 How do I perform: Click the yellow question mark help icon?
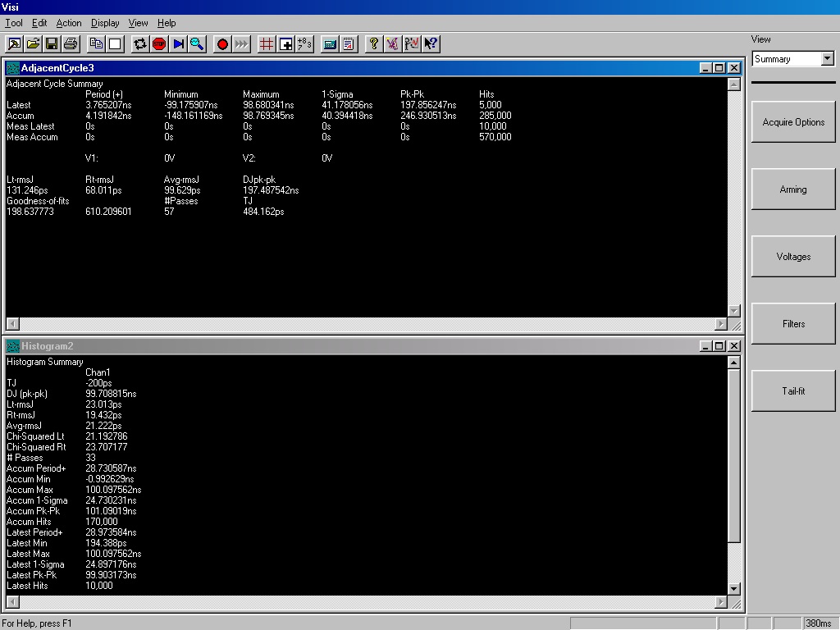(374, 44)
